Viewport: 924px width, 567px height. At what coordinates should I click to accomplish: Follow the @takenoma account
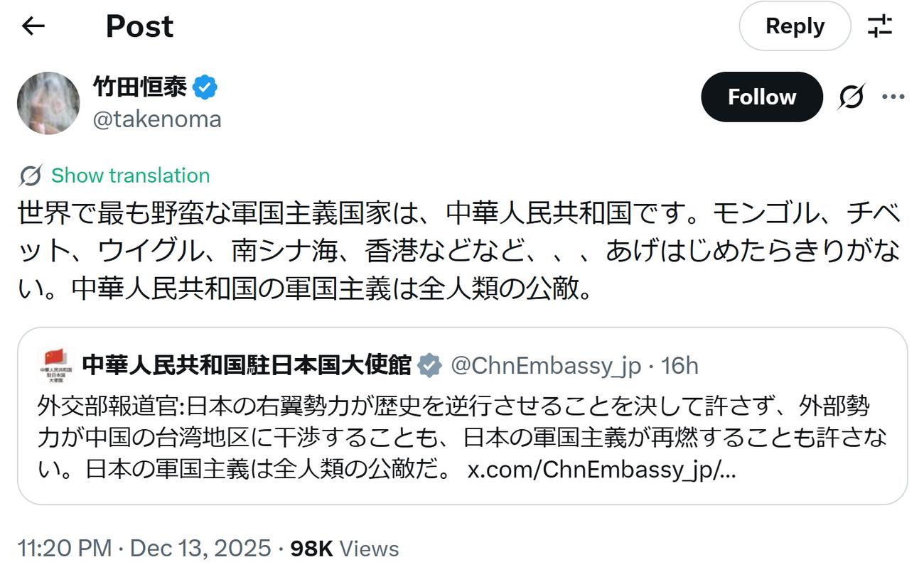(761, 97)
